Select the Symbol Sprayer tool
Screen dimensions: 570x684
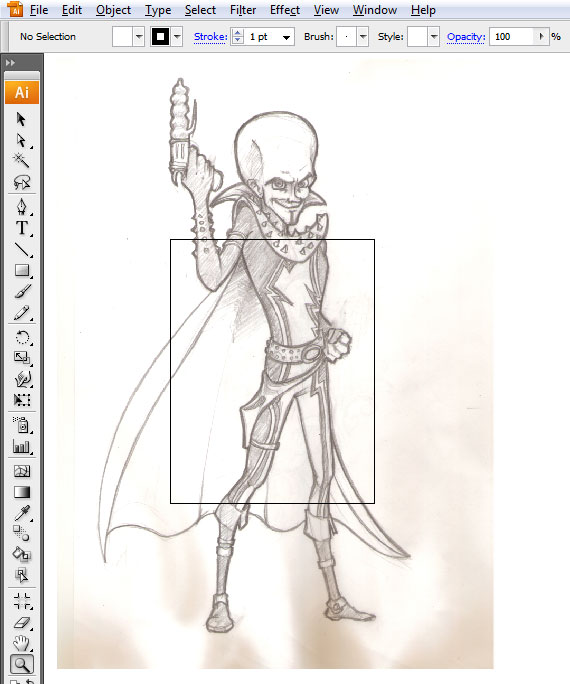(x=21, y=424)
